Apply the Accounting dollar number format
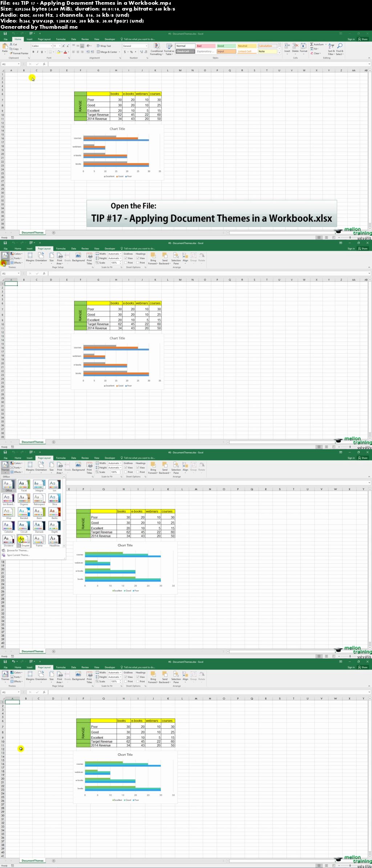Viewport: 372px width, 868px height. click(125, 52)
